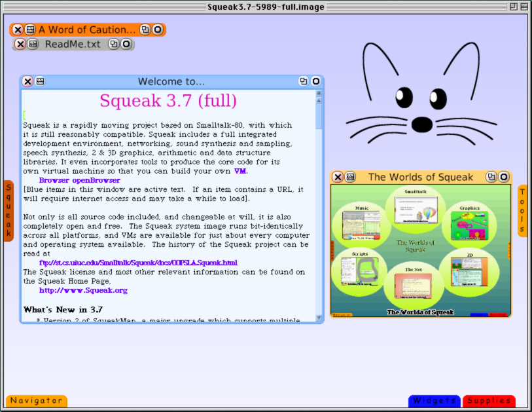Screen dimensions: 532x412
Task: Open window menu icon of Welcome to... window
Action: [x=40, y=81]
